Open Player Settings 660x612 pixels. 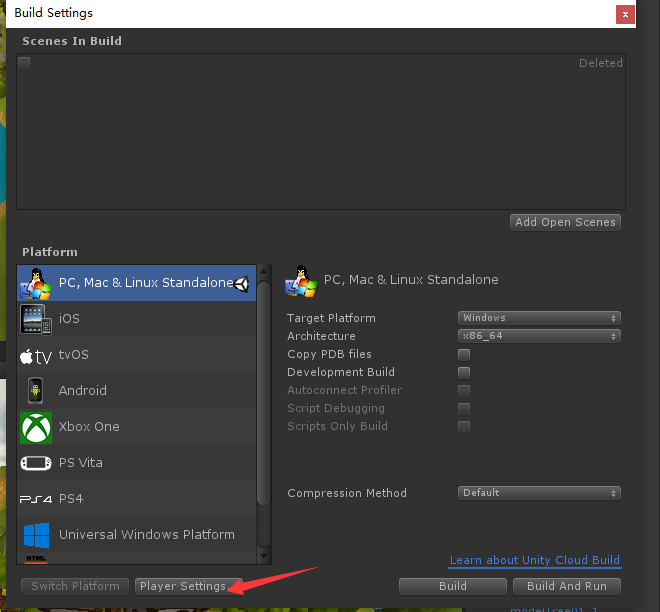click(x=189, y=586)
